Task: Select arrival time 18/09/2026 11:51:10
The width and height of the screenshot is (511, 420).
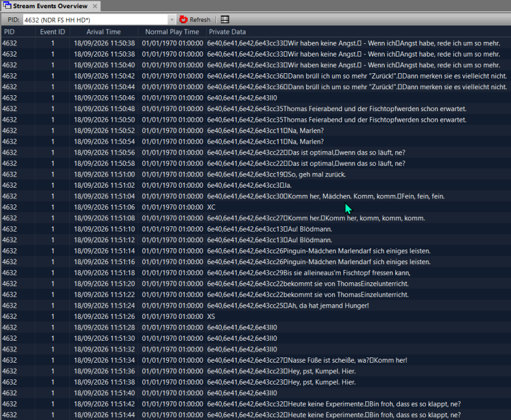Action: click(x=104, y=229)
